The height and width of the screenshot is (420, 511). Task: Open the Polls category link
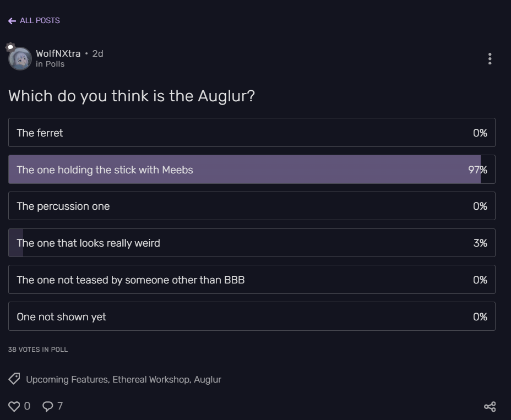55,64
